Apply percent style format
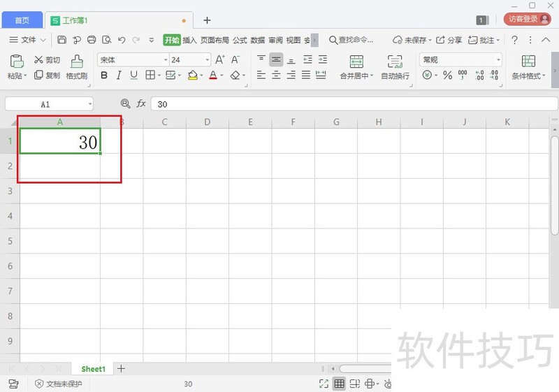 click(447, 75)
